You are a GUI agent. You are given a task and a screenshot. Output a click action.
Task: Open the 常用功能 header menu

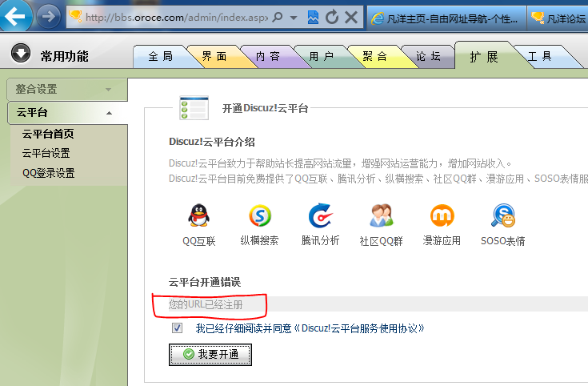coord(65,56)
